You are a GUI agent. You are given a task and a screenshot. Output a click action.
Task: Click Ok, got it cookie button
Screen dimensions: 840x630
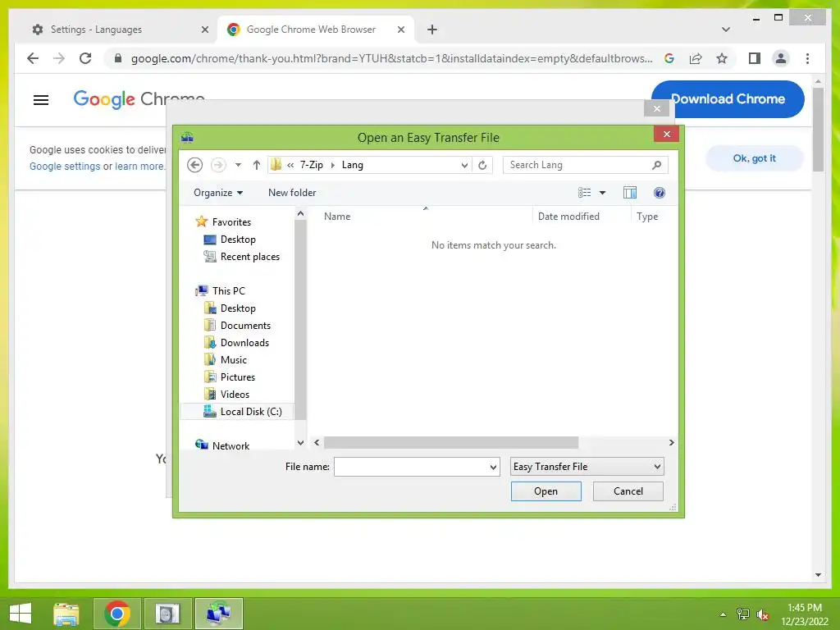click(x=755, y=158)
